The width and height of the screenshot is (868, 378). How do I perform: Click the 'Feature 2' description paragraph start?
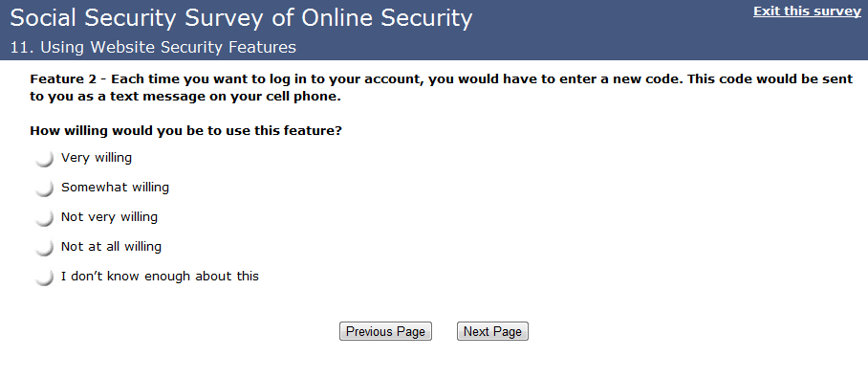pyautogui.click(x=65, y=78)
